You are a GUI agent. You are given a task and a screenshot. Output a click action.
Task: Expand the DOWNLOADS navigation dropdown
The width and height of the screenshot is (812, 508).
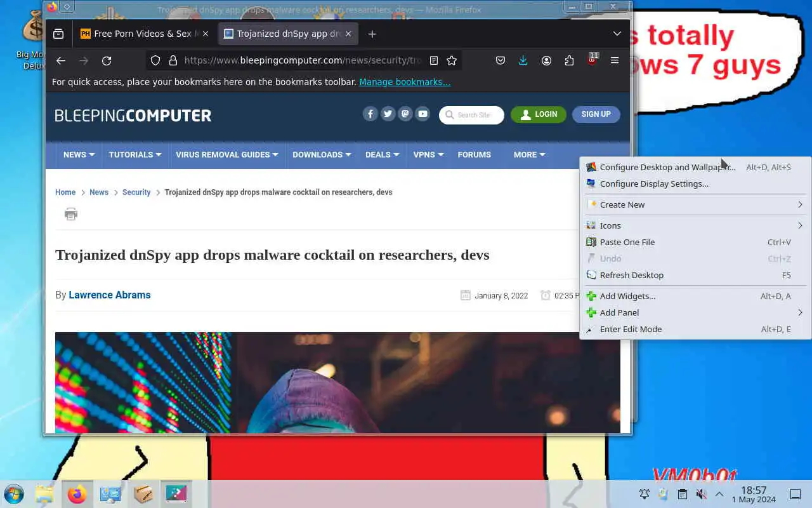point(322,154)
